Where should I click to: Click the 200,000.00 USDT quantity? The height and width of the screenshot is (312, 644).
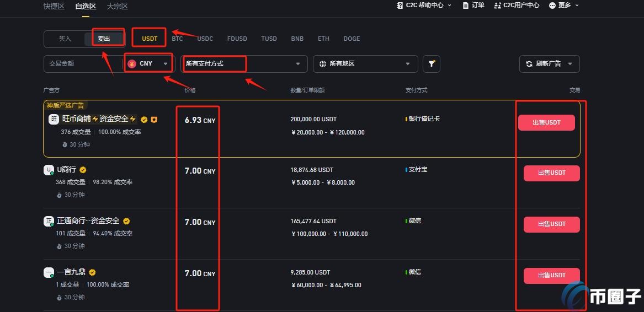coord(313,120)
